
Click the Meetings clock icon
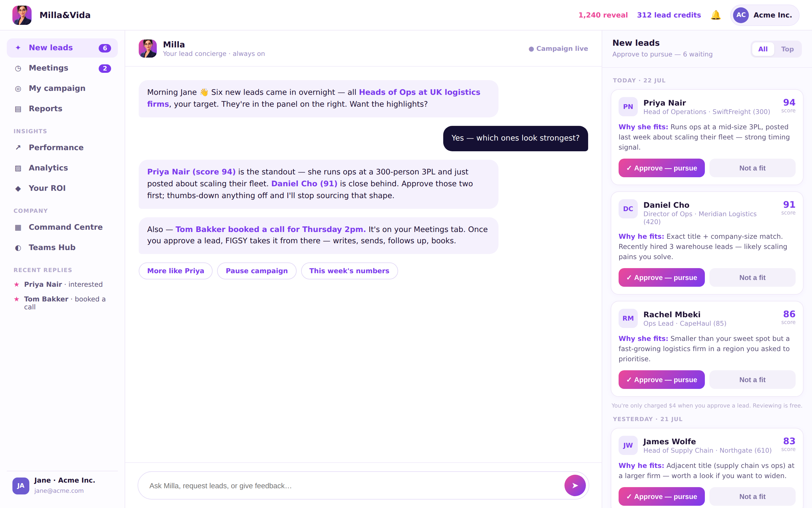tap(18, 68)
